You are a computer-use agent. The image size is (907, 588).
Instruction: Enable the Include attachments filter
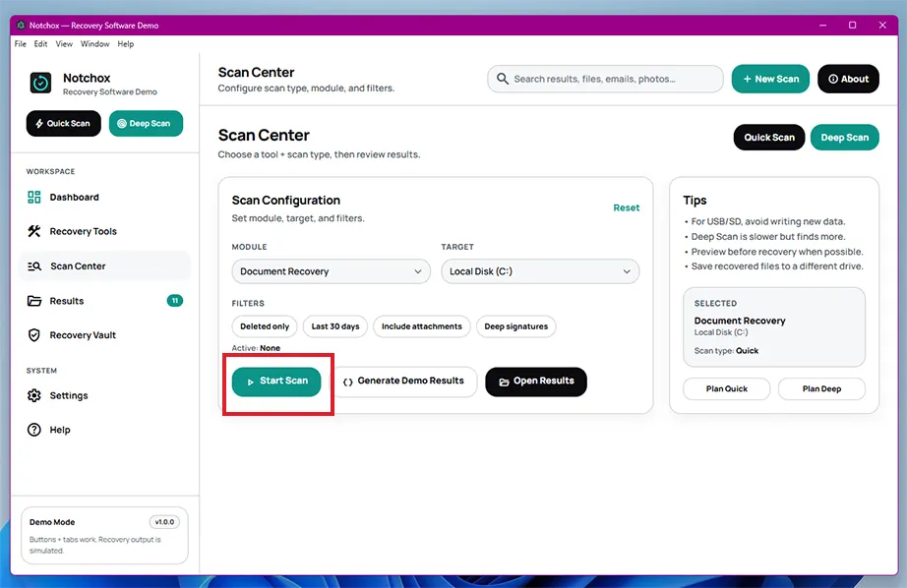[422, 326]
